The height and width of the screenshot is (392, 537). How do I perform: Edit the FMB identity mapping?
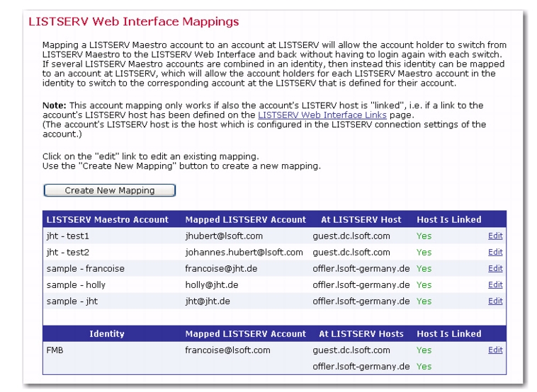pos(495,350)
